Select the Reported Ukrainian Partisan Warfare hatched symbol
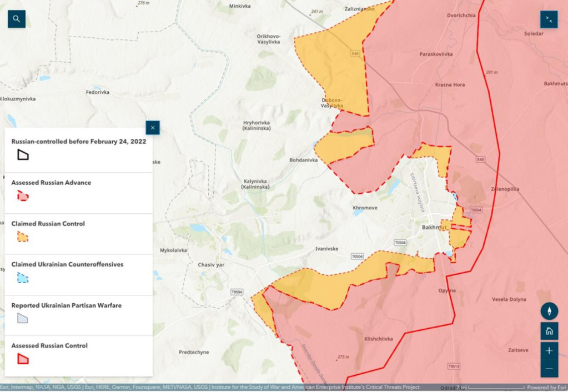The width and height of the screenshot is (568, 392). click(x=23, y=318)
